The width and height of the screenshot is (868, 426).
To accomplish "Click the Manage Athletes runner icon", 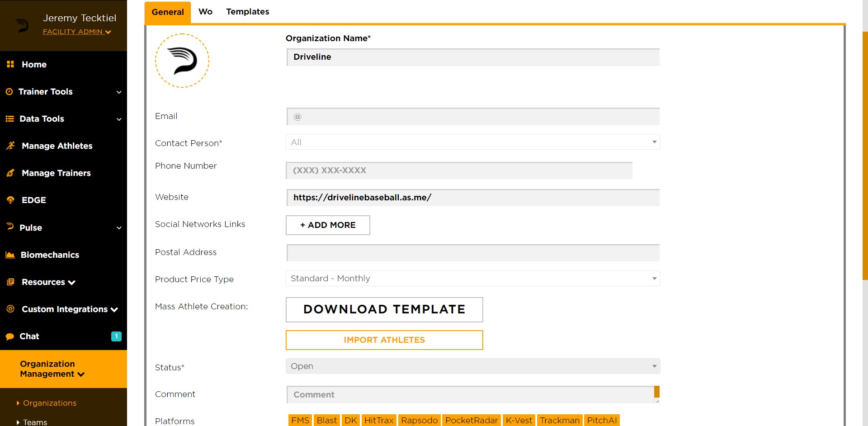I will click(x=10, y=146).
